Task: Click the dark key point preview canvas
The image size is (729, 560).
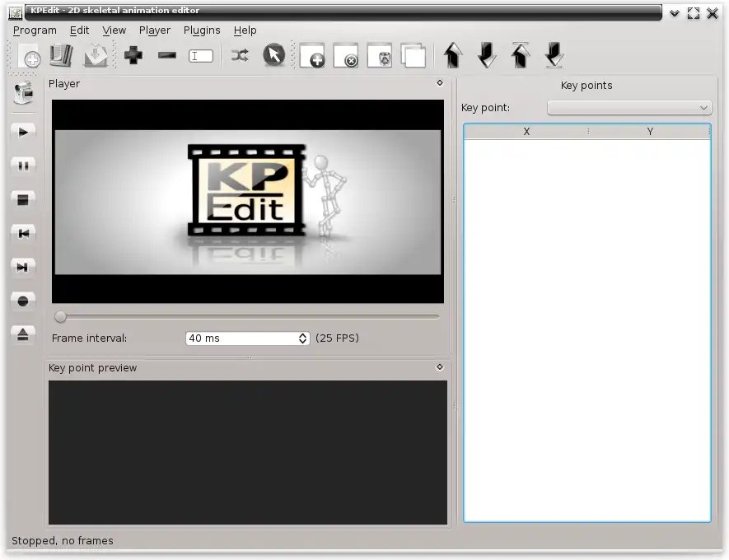Action: [x=248, y=453]
